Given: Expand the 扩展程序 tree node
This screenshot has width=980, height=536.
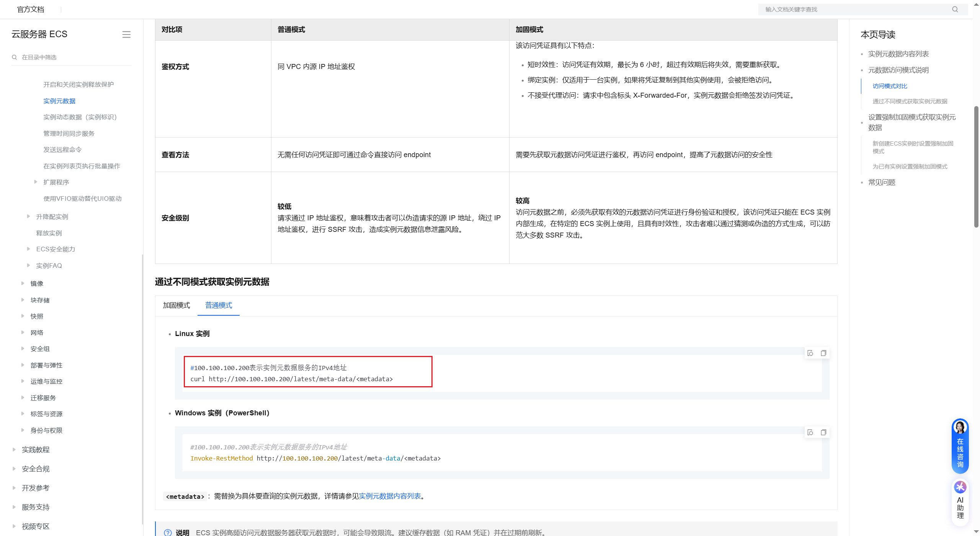Looking at the screenshot, I should tap(36, 182).
